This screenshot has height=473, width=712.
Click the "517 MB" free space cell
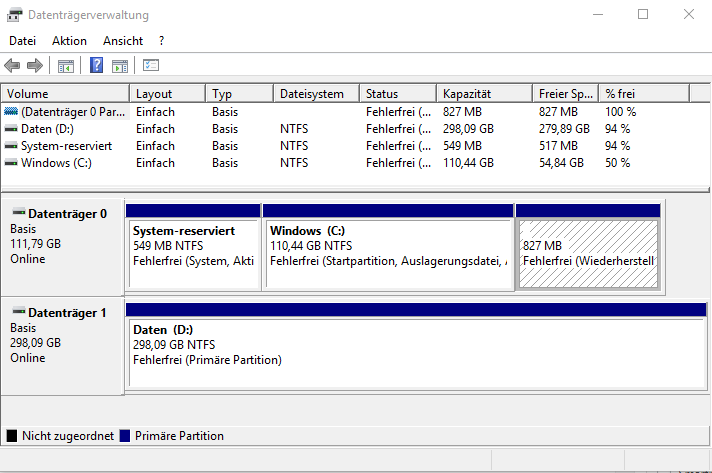558,146
